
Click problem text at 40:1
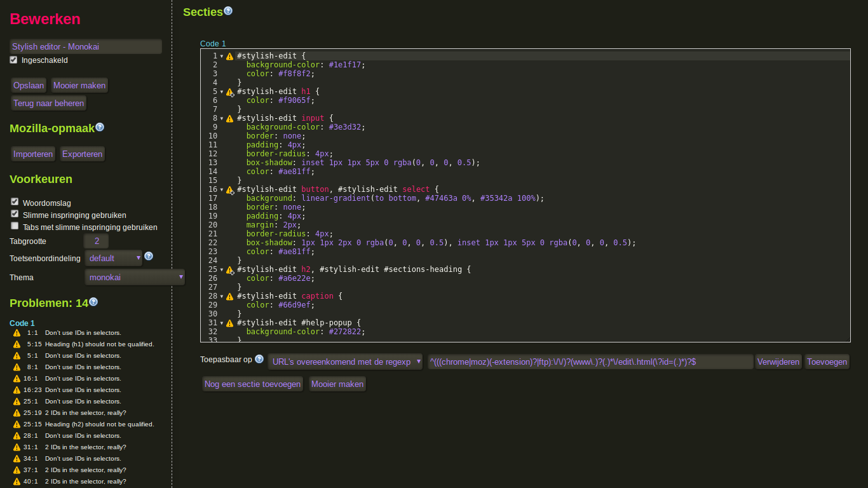(x=85, y=482)
